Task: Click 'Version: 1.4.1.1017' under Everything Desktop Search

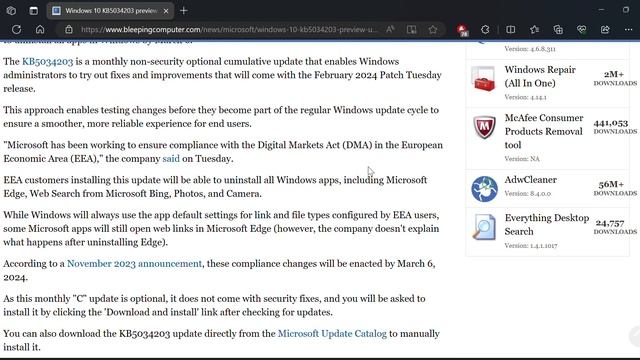Action: (x=531, y=246)
